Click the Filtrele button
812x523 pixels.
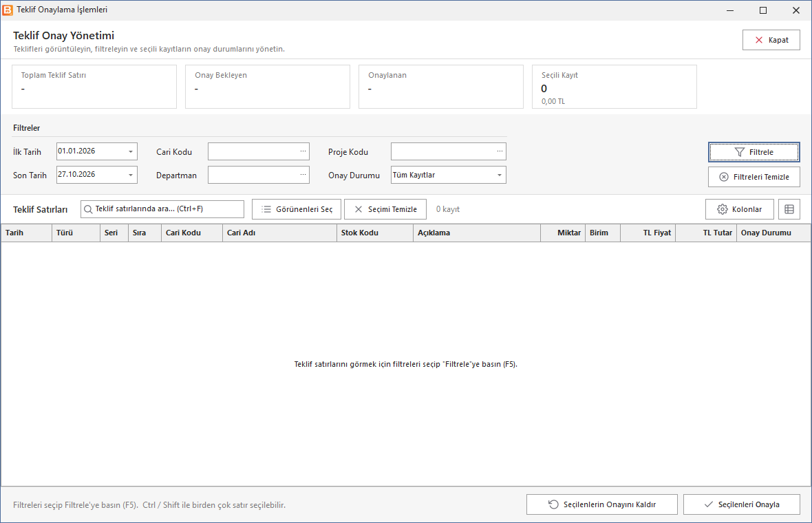pyautogui.click(x=754, y=152)
